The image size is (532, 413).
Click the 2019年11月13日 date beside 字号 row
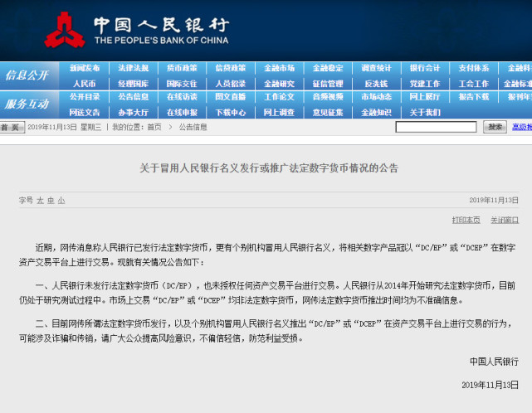click(494, 200)
